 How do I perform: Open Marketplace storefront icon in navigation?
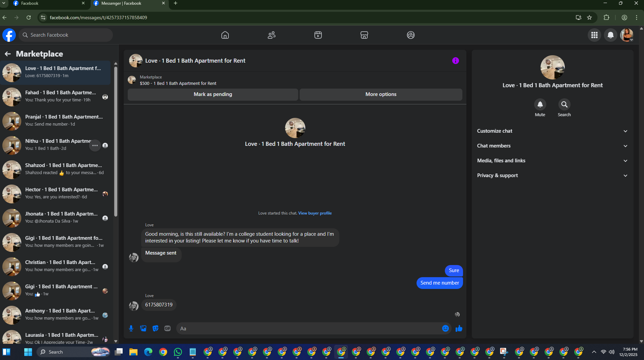(364, 35)
